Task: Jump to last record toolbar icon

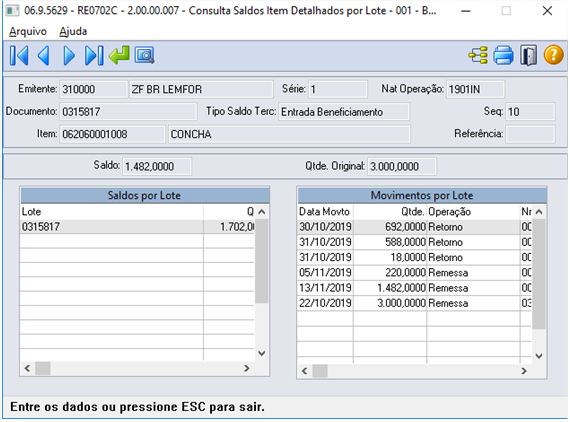Action: (94, 56)
